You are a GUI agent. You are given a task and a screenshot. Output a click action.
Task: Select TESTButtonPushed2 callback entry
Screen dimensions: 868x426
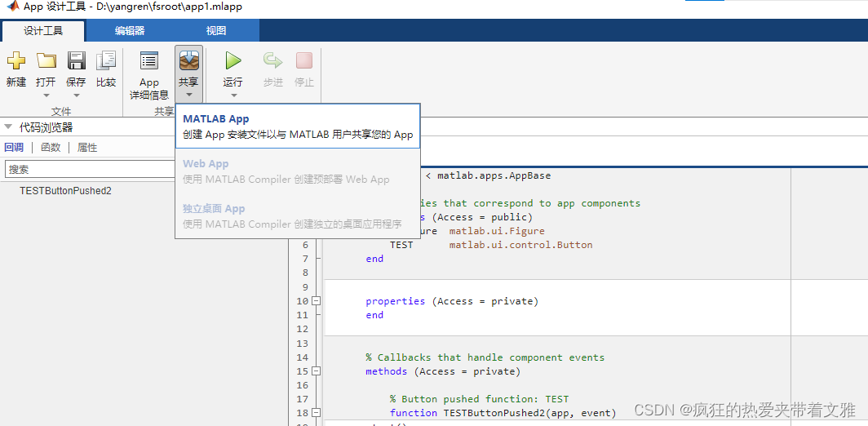[x=65, y=191]
